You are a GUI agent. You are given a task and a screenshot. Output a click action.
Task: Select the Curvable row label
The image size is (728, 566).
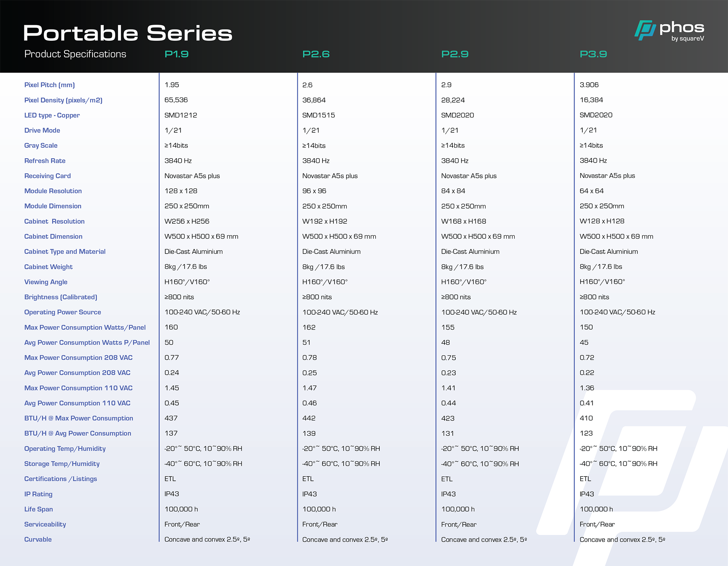(38, 539)
